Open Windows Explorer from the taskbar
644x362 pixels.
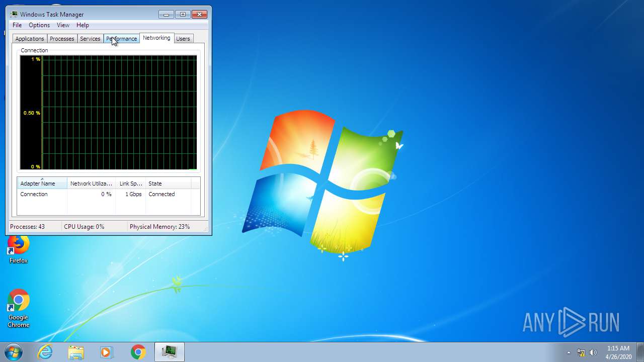76,352
